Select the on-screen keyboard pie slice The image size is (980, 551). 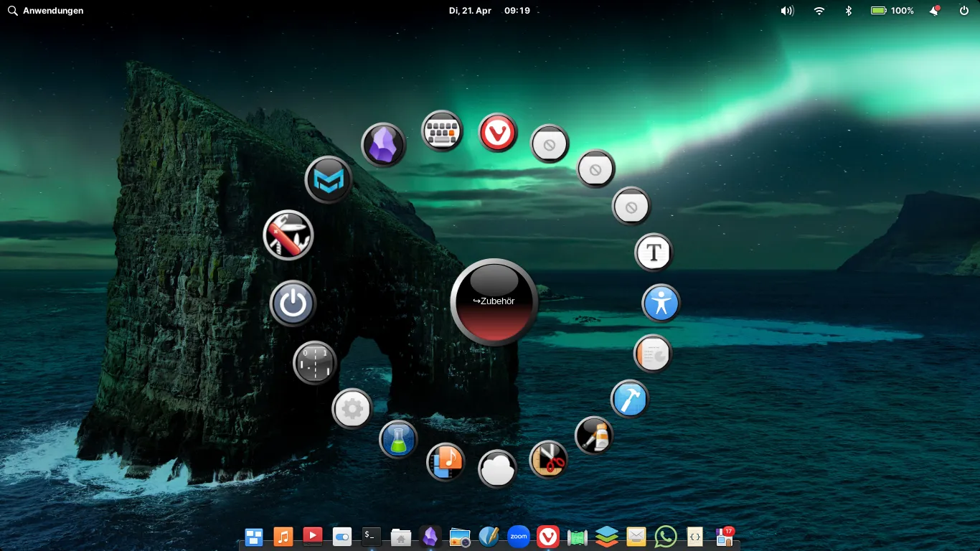coord(441,131)
